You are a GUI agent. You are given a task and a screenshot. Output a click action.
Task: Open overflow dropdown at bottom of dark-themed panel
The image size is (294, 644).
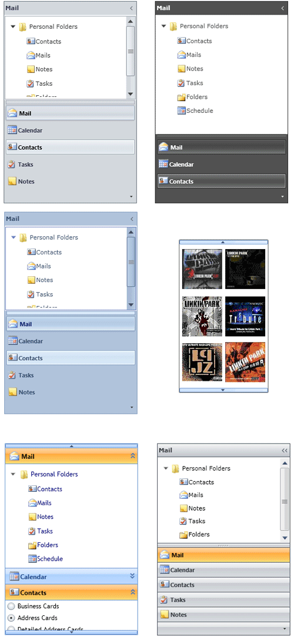tap(282, 197)
